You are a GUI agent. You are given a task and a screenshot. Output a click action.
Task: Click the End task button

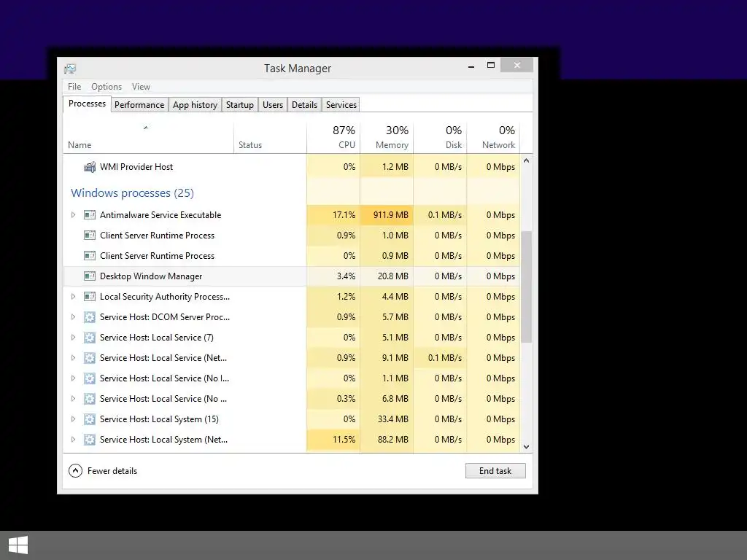(495, 471)
